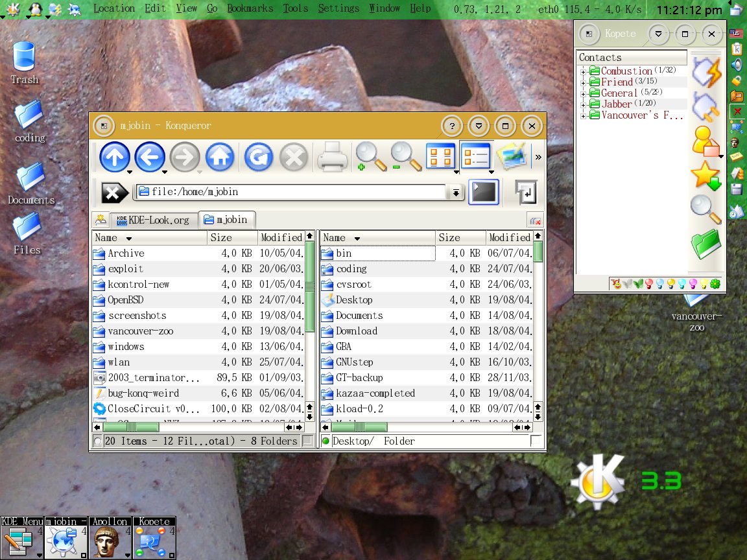Click the Go icon beside the terminal icon
Viewport: 747px width, 560px height.
[x=526, y=192]
